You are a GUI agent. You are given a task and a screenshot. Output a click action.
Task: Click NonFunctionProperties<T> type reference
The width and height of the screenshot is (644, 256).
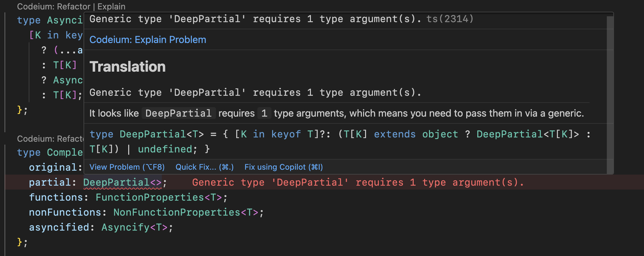186,212
